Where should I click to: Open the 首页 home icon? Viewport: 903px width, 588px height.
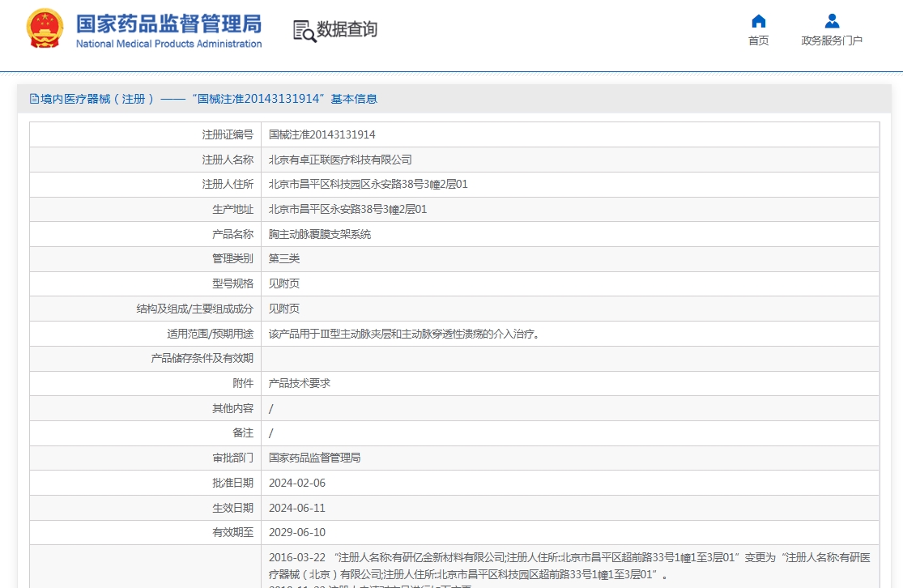click(759, 21)
